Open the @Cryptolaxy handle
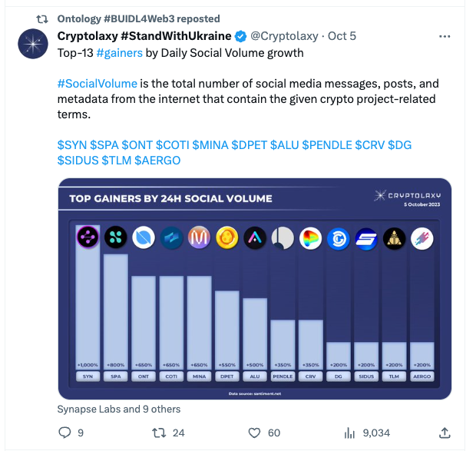 coord(284,36)
